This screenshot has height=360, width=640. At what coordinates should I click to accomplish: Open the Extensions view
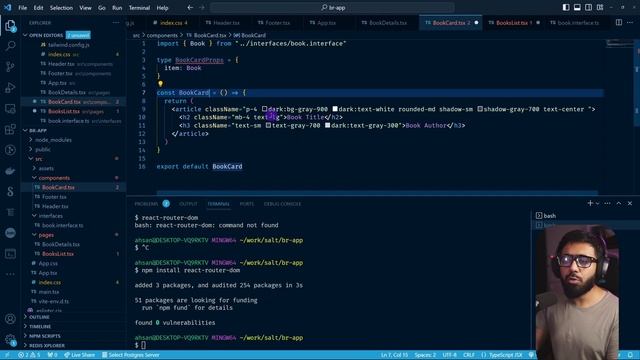tap(10, 129)
